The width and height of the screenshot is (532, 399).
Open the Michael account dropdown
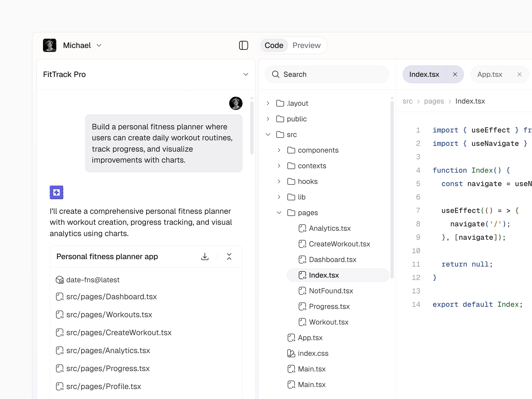click(x=99, y=45)
